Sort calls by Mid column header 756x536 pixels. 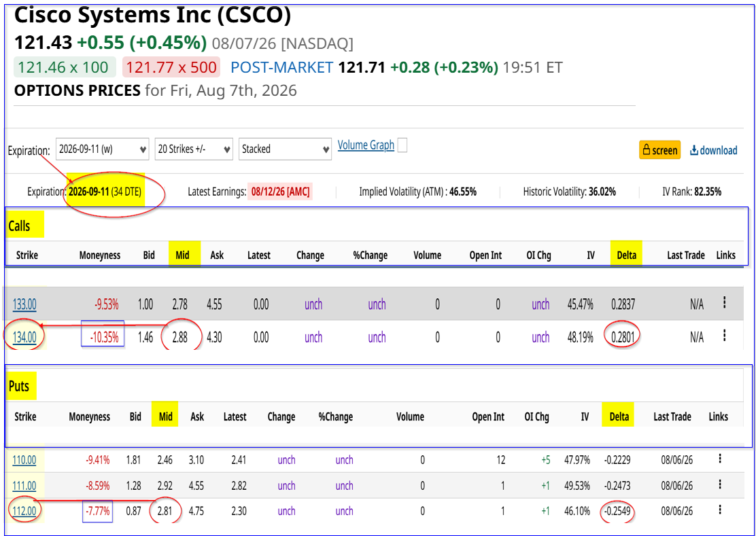[x=182, y=255]
